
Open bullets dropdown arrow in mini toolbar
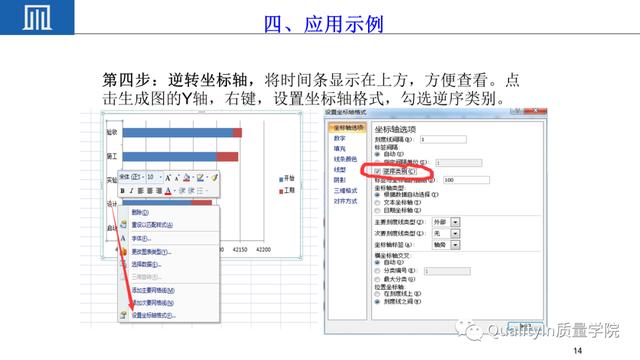click(x=207, y=191)
